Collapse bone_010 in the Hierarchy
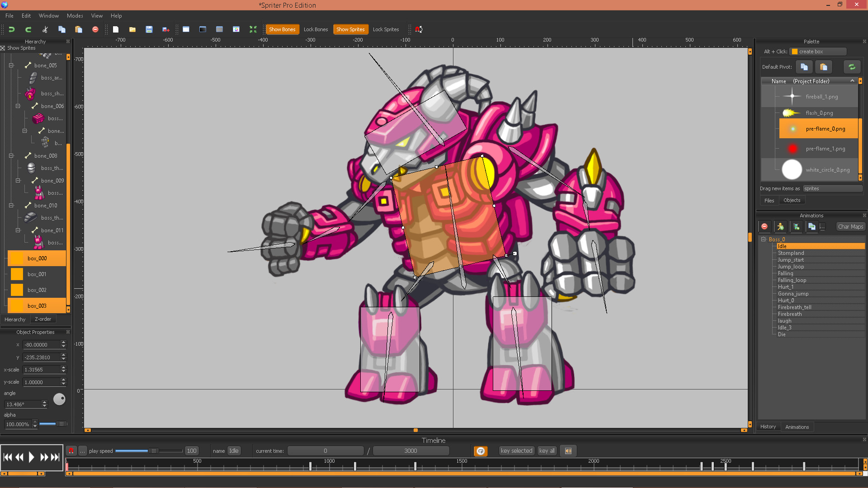This screenshot has width=868, height=488. (x=11, y=205)
